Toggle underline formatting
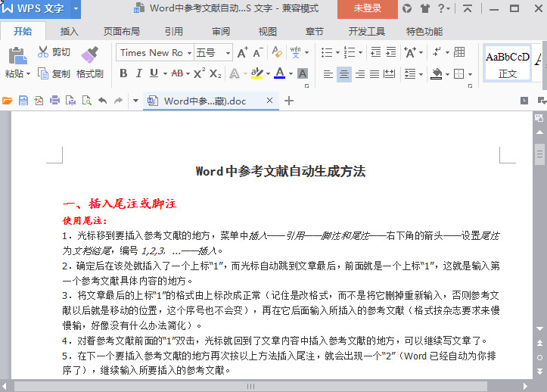Image resolution: width=547 pixels, height=392 pixels. pos(154,73)
